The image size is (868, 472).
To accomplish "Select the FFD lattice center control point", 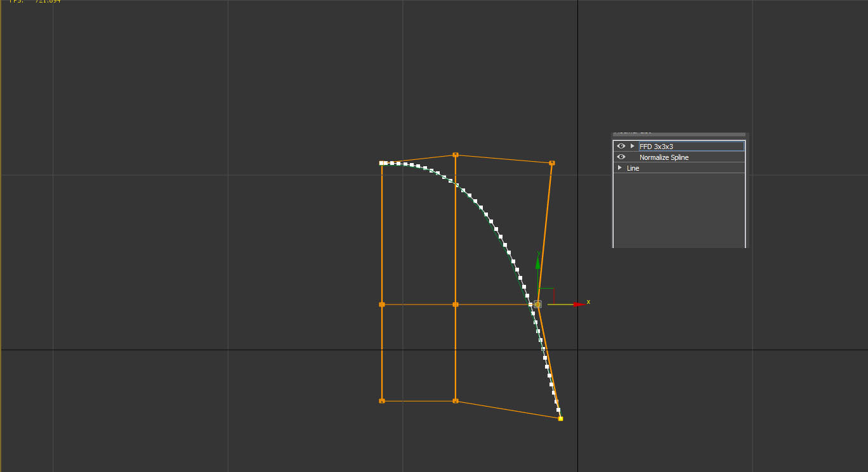I will coord(456,305).
